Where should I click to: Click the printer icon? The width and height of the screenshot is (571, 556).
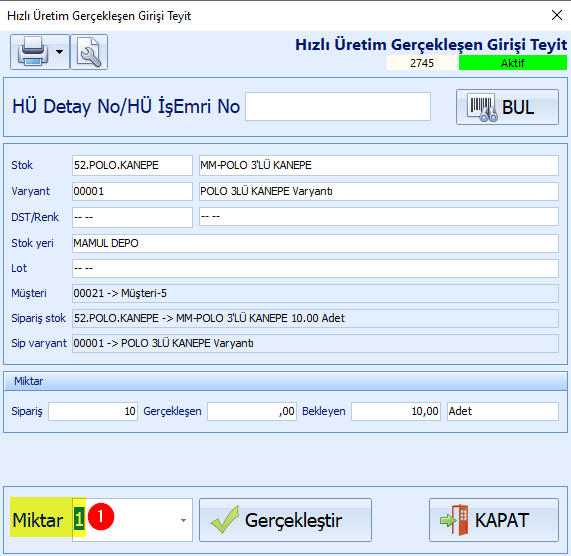coord(33,52)
